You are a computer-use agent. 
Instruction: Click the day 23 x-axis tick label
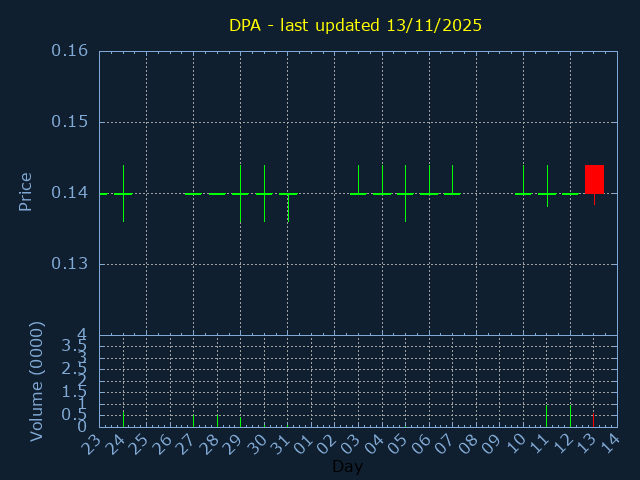click(92, 445)
